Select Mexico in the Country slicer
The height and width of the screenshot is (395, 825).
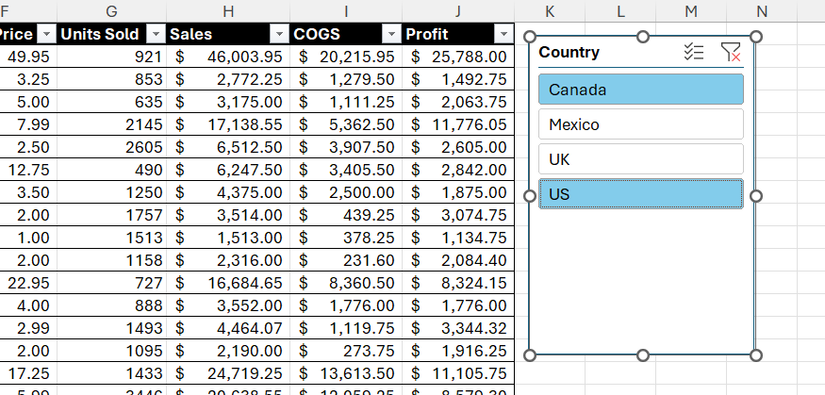(x=641, y=124)
